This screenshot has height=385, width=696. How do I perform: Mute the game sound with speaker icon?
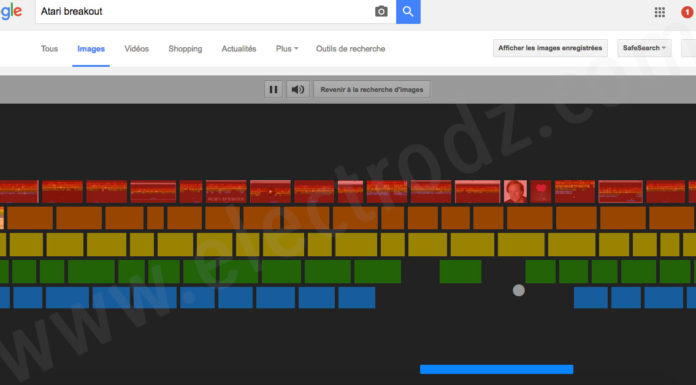coord(298,89)
